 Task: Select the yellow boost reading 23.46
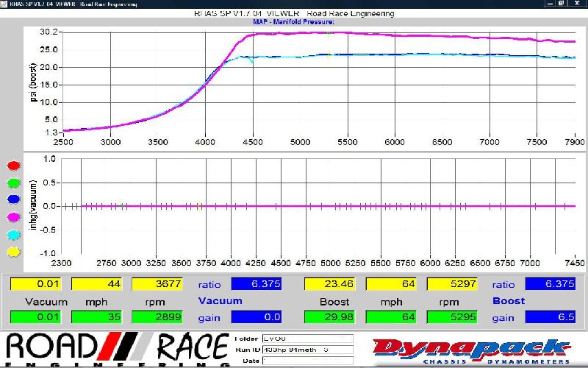point(329,284)
